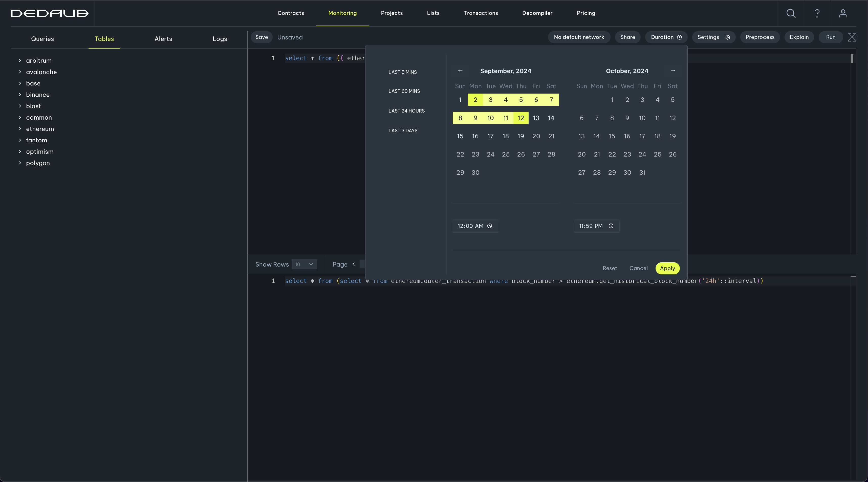Open the Show Rows count dropdown
This screenshot has height=482, width=868.
click(304, 265)
